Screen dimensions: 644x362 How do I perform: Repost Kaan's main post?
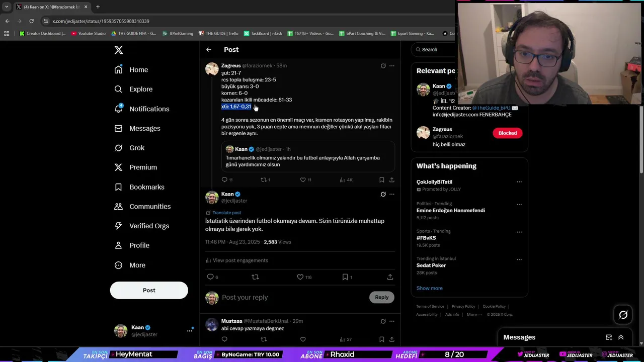[255, 277]
